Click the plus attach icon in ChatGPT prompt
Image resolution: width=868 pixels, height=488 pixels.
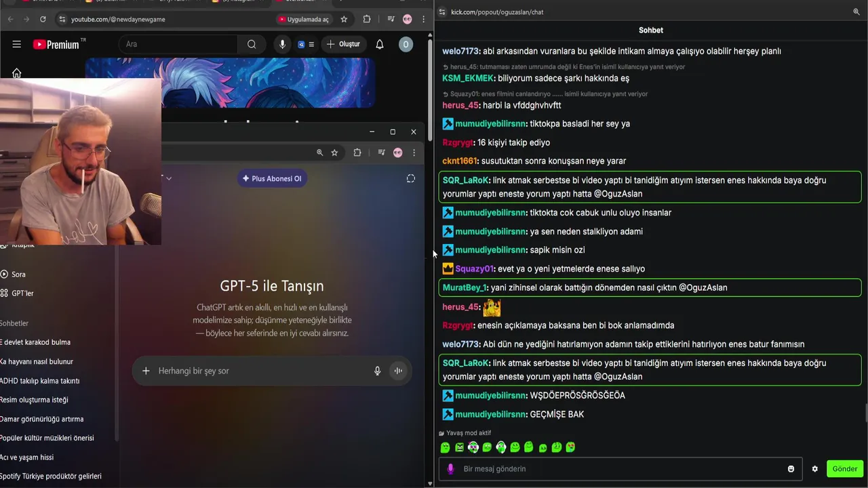click(x=146, y=371)
